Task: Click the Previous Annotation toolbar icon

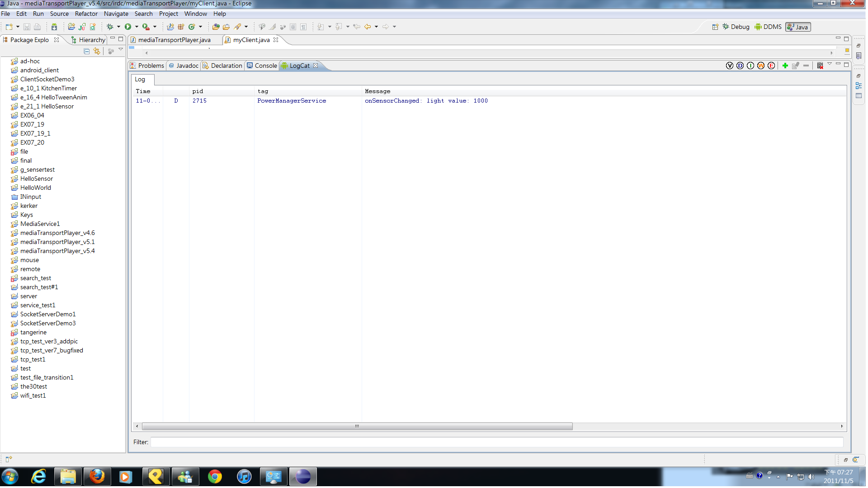Action: tap(339, 27)
